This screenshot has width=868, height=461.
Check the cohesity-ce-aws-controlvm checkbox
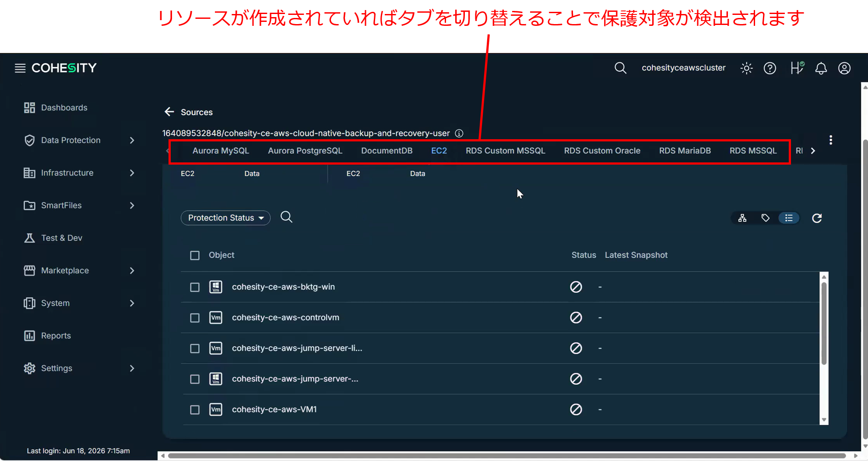tap(195, 318)
